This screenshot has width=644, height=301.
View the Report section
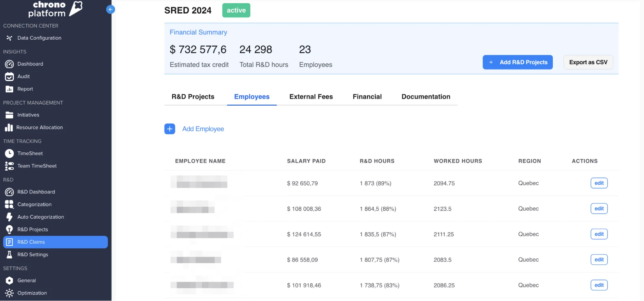[x=25, y=89]
